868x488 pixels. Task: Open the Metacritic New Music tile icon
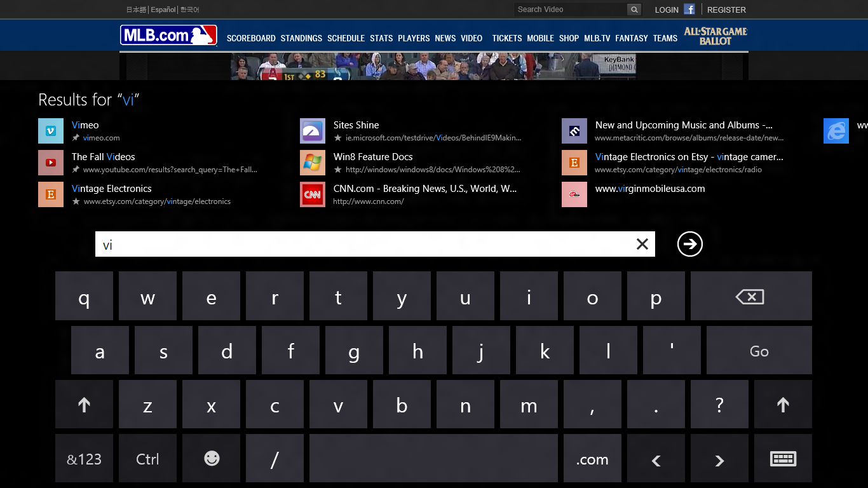[574, 131]
